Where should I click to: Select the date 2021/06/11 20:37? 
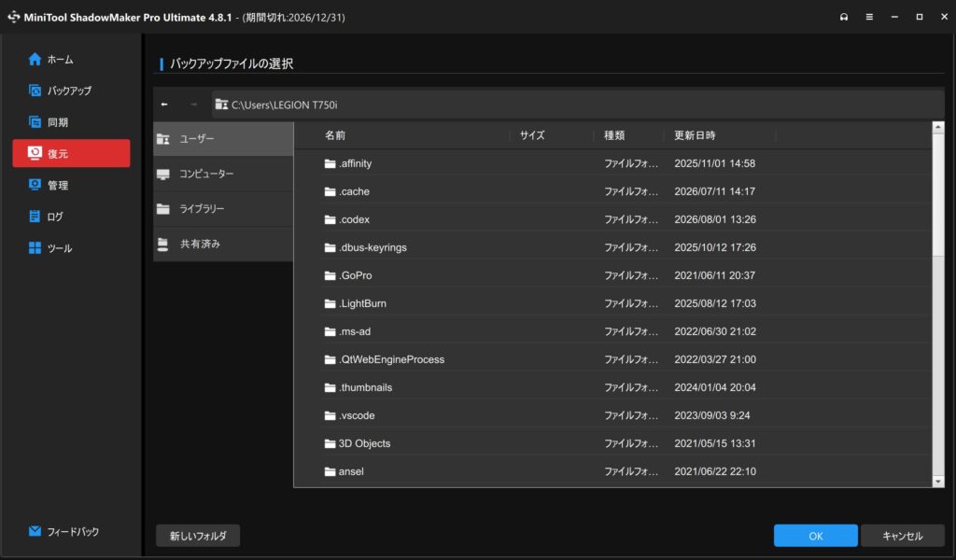click(714, 275)
